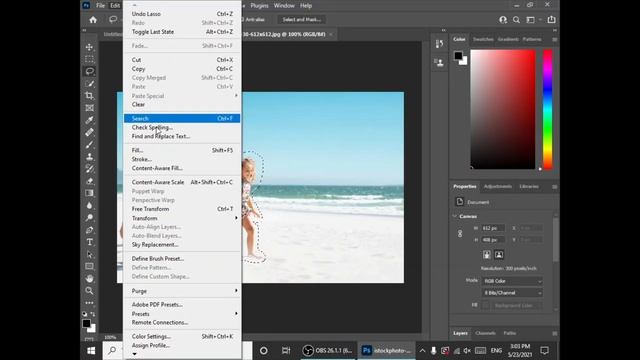This screenshot has width=640, height=360.
Task: Toggle width and height link icon
Action: pyautogui.click(x=460, y=234)
